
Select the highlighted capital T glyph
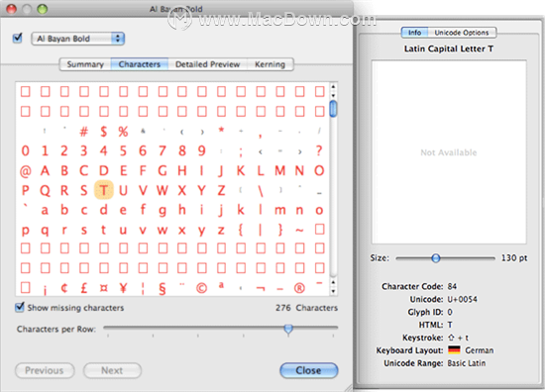pyautogui.click(x=104, y=190)
